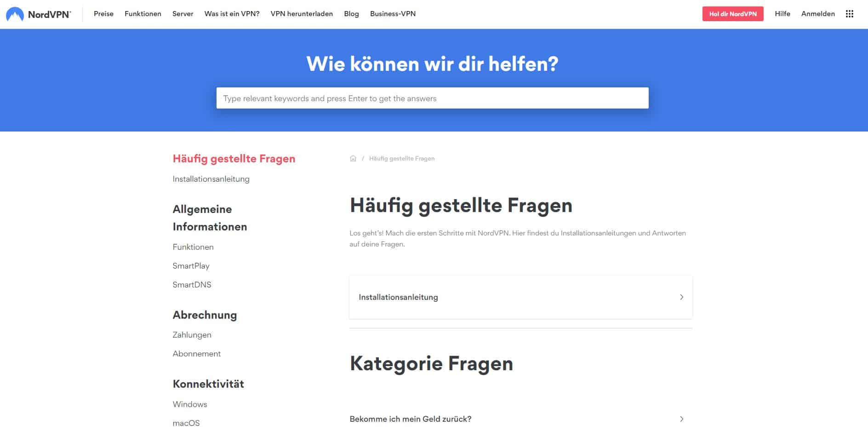Select VPN herunterladen in the header
The width and height of the screenshot is (868, 430).
click(x=302, y=14)
